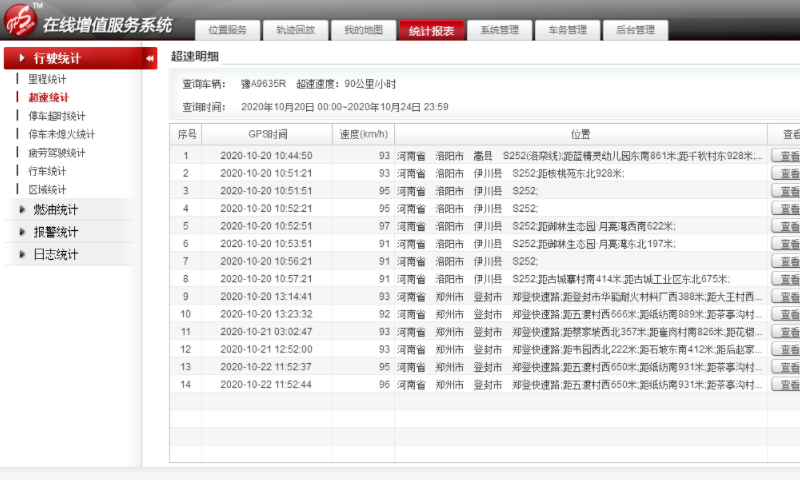
Task: Go to the 我的地图 tab
Action: 363,30
